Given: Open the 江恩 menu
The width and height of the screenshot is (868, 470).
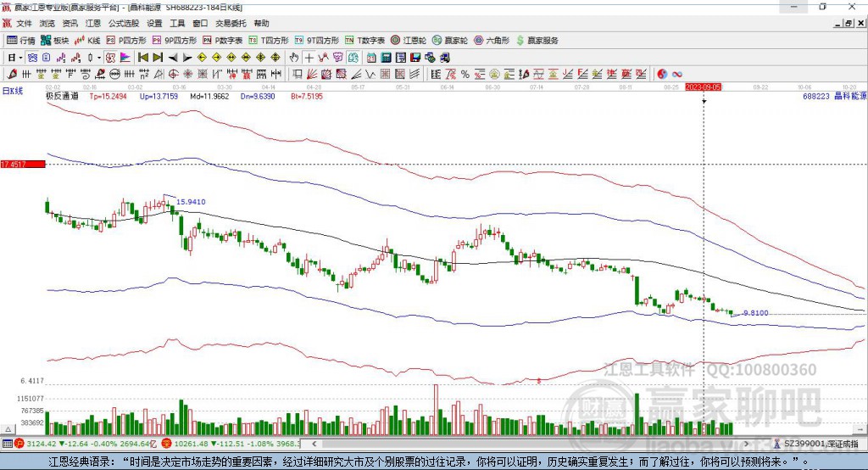Looking at the screenshot, I should [x=93, y=23].
